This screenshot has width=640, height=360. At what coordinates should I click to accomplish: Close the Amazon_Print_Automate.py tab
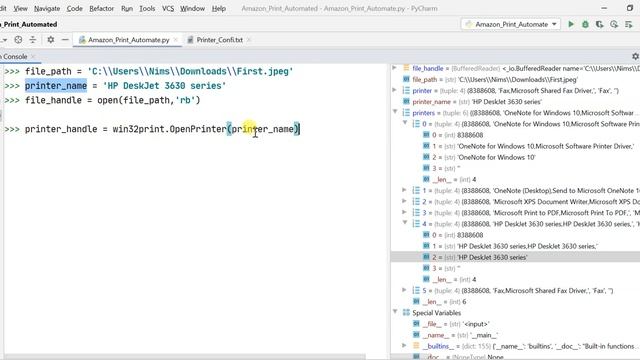point(176,40)
